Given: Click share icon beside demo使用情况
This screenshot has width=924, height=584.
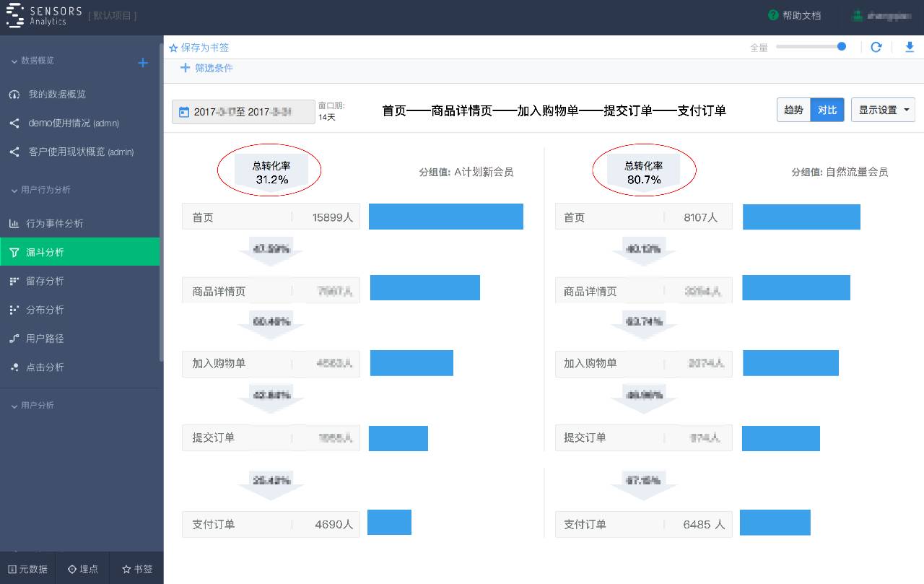Looking at the screenshot, I should tap(14, 123).
